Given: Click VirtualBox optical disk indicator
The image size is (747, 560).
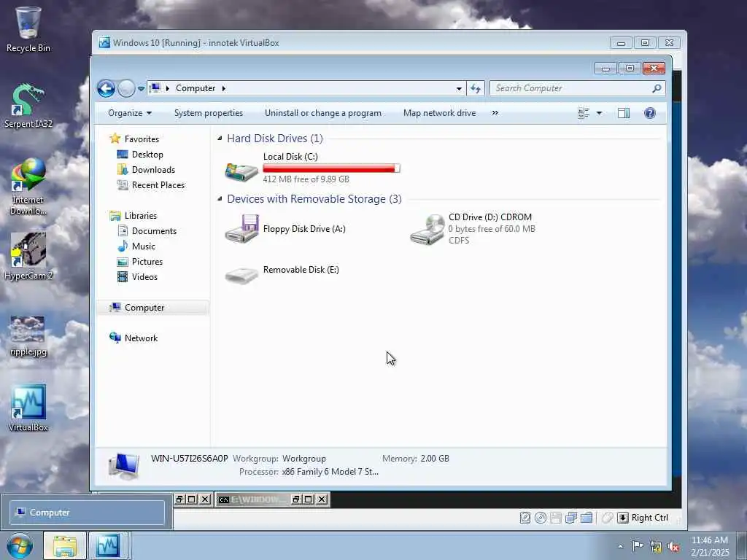Looking at the screenshot, I should 541,518.
